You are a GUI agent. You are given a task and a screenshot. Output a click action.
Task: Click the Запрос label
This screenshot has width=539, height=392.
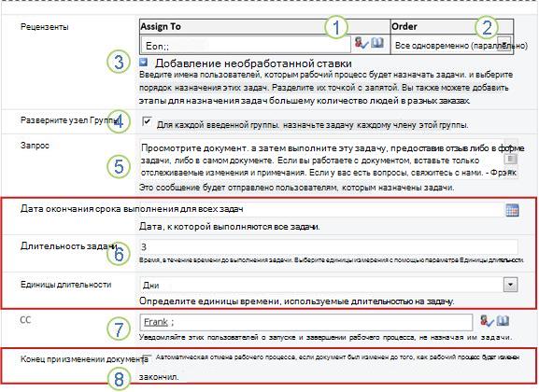(35, 146)
